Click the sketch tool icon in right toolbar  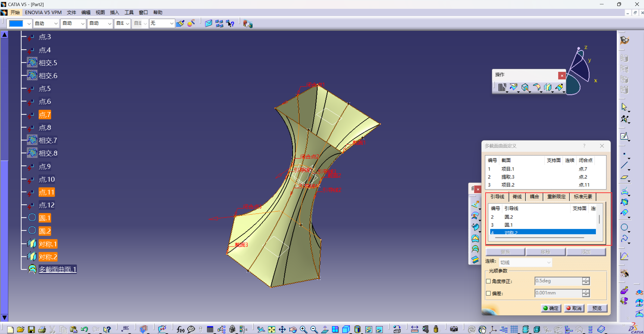tap(624, 136)
